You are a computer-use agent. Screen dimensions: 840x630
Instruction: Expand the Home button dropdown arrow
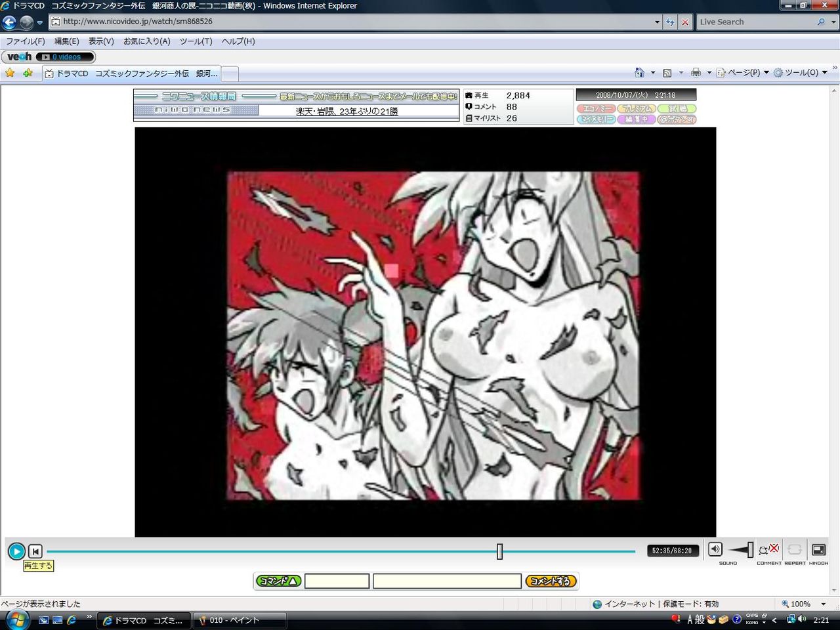coord(653,73)
